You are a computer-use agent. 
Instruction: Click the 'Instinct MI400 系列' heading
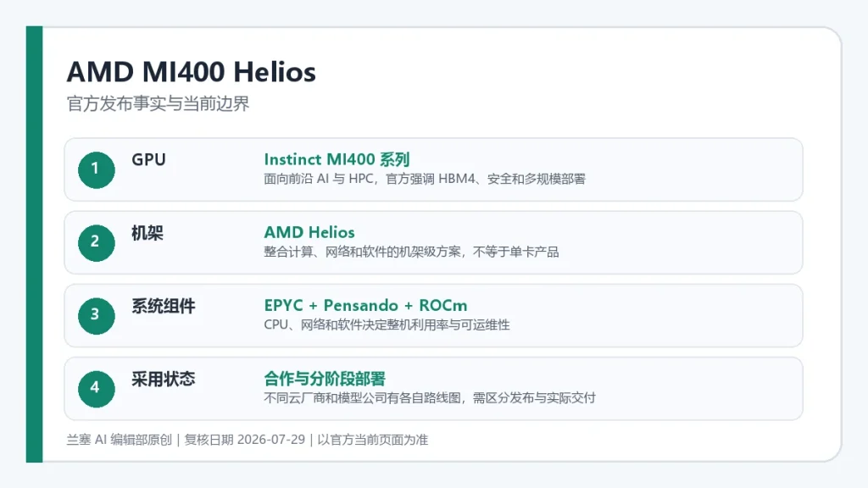337,160
